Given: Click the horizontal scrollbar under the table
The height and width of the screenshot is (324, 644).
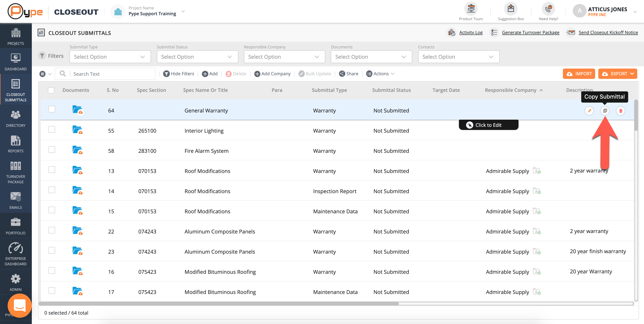Looking at the screenshot, I should pos(218,304).
